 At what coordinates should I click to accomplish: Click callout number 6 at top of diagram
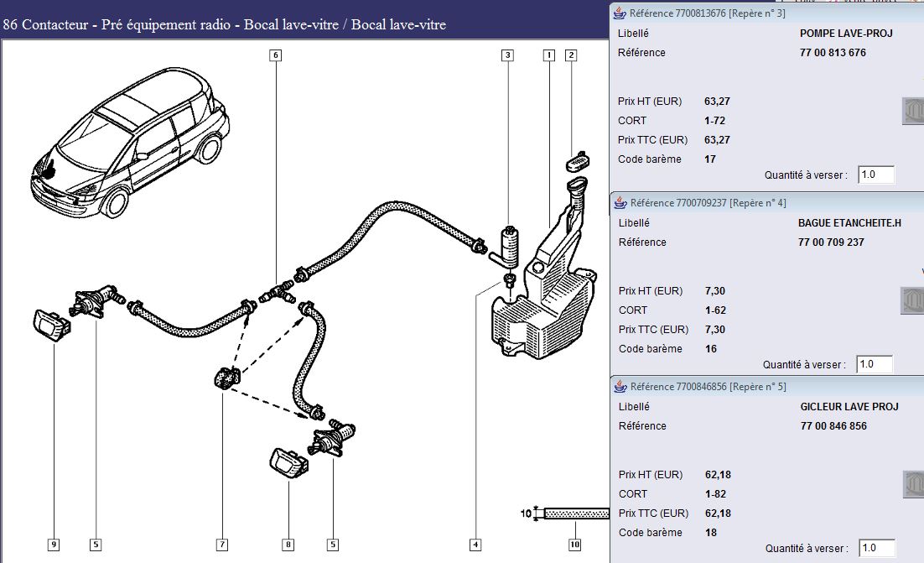pos(275,56)
